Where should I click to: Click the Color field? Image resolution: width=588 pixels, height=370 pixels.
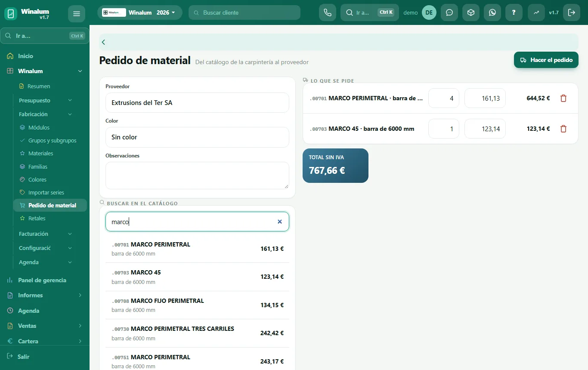(x=197, y=137)
